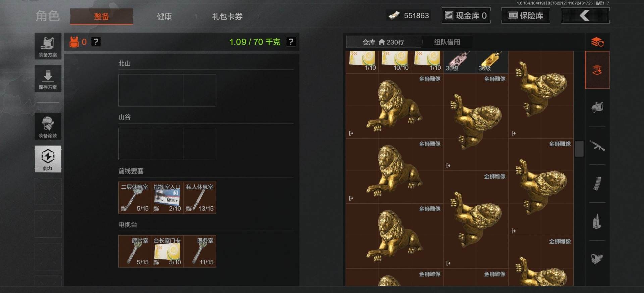Viewport: 644px width, 293px height.
Task: Click the question mark beside weight
Action: pyautogui.click(x=291, y=42)
